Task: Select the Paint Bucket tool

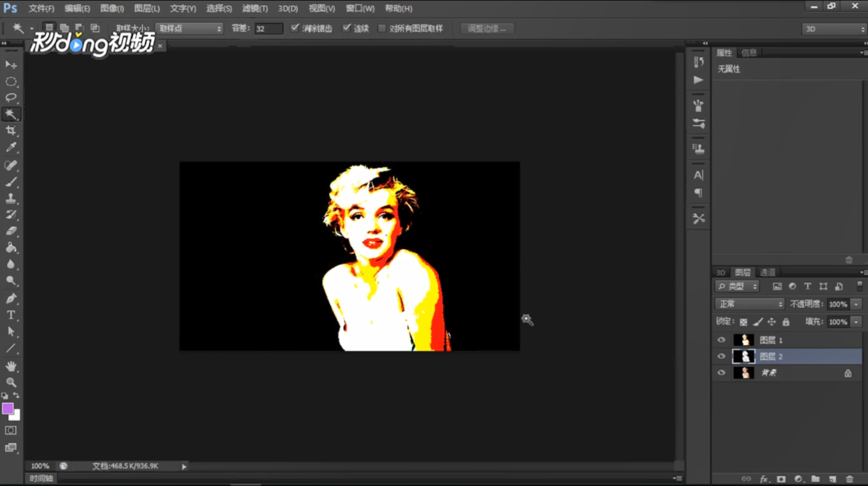Action: click(x=11, y=248)
